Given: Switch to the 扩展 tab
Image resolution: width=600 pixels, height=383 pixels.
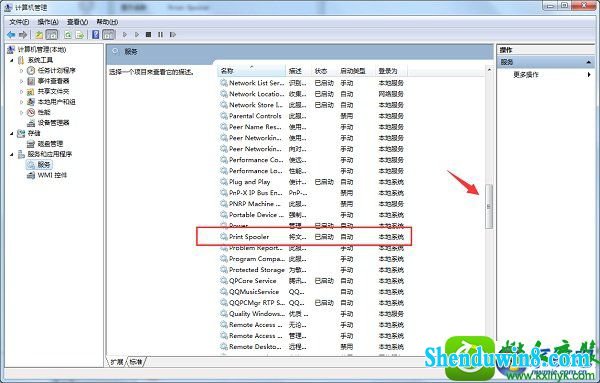Looking at the screenshot, I should 117,362.
